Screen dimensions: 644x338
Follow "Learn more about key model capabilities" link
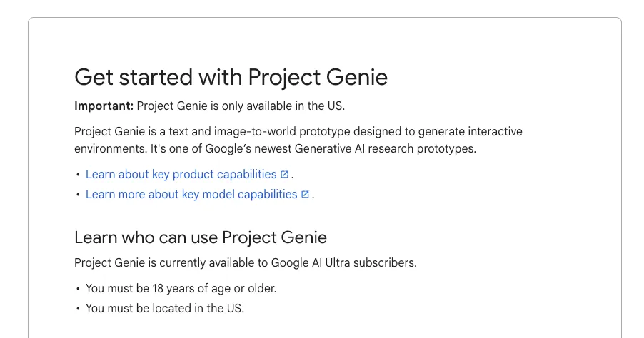click(x=191, y=194)
